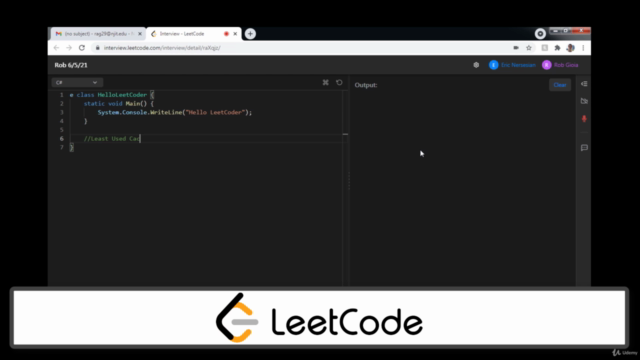Click the camera indicator in address bar
Viewport: 640px width, 360px height.
point(516,48)
